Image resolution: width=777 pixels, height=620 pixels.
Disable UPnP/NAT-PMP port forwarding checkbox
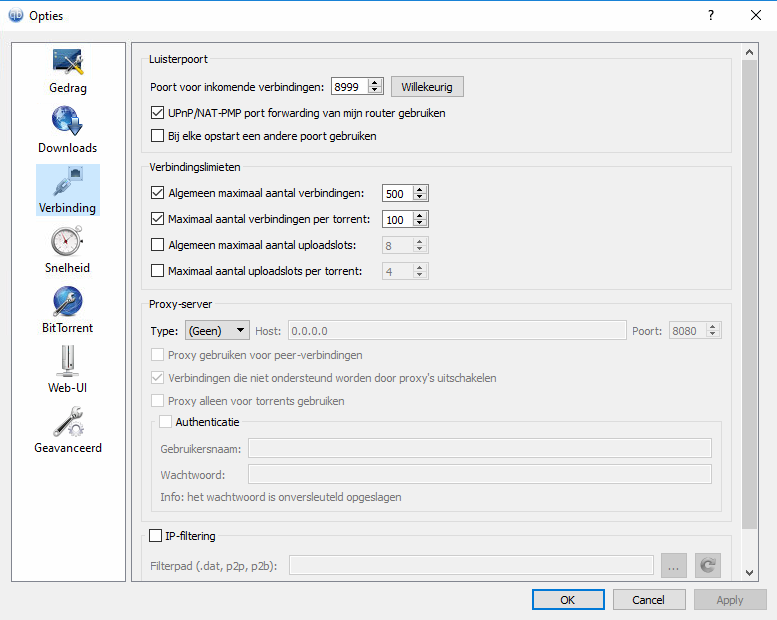(157, 113)
